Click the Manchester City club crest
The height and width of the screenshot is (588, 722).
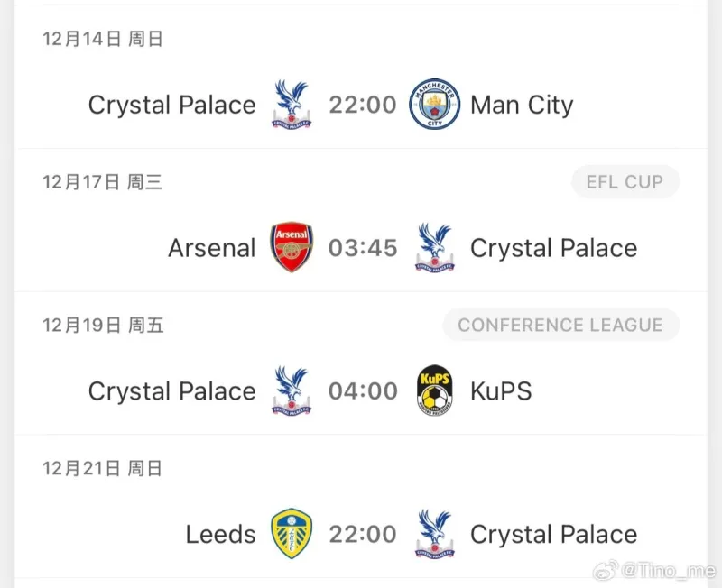click(435, 105)
